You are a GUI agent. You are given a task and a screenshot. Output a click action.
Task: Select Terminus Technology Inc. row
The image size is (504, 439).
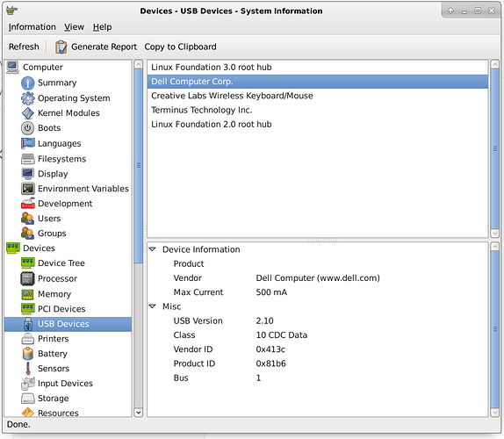coord(318,111)
